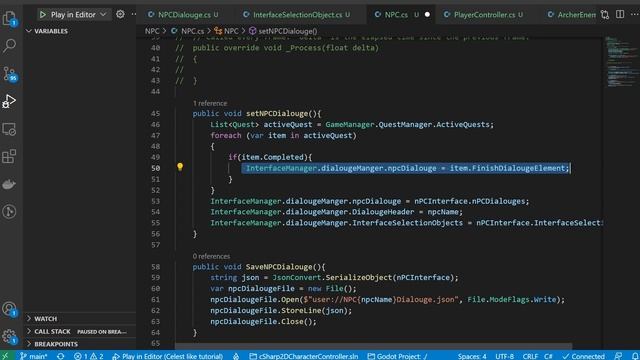
Task: Switch to the PlayerController.cs tab
Action: (484, 15)
